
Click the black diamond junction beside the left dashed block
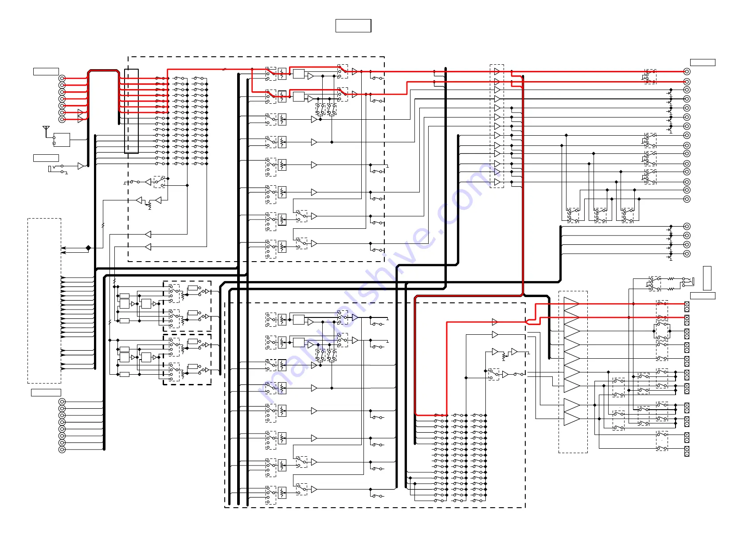point(88,248)
